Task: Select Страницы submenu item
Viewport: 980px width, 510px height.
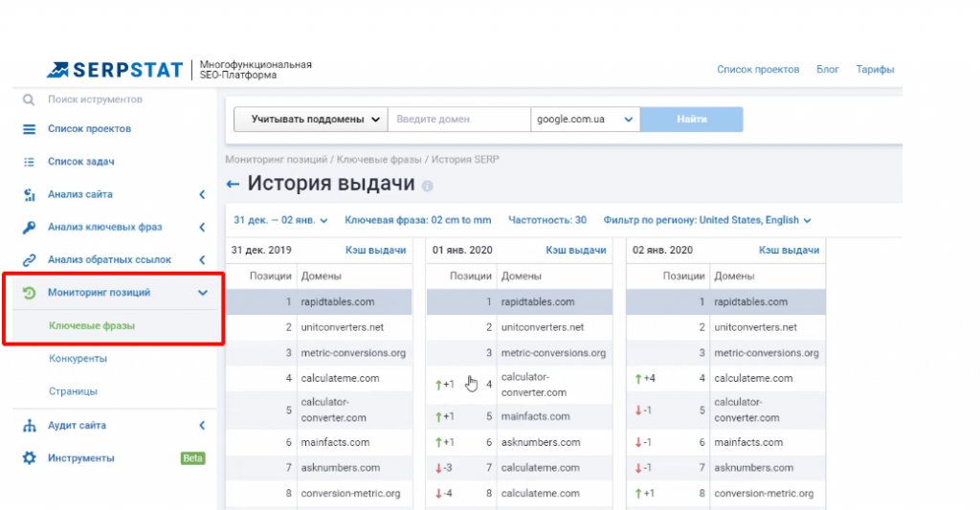Action: point(73,391)
